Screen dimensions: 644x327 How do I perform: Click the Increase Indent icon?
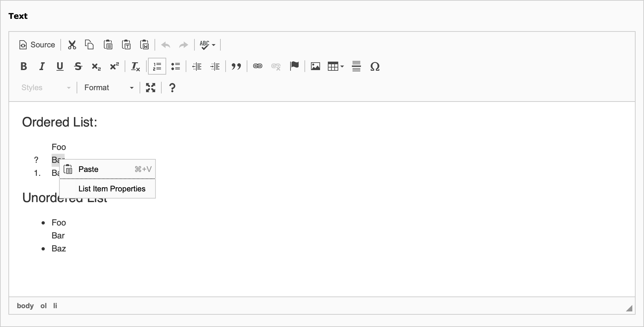[x=215, y=67]
